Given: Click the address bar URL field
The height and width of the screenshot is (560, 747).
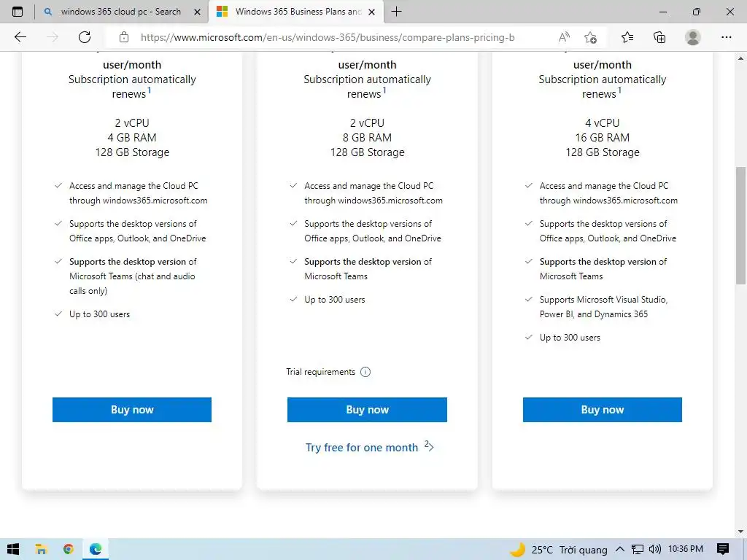Looking at the screenshot, I should tap(328, 38).
